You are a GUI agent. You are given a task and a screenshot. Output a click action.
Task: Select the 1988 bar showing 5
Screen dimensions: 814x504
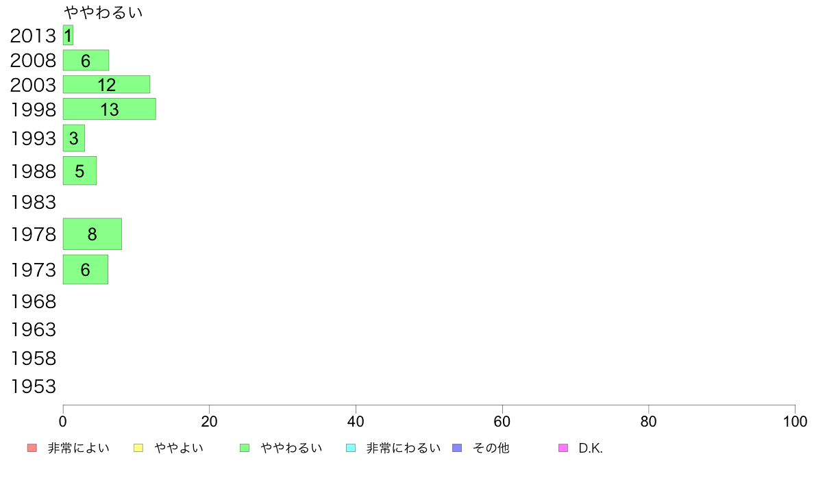(x=80, y=171)
